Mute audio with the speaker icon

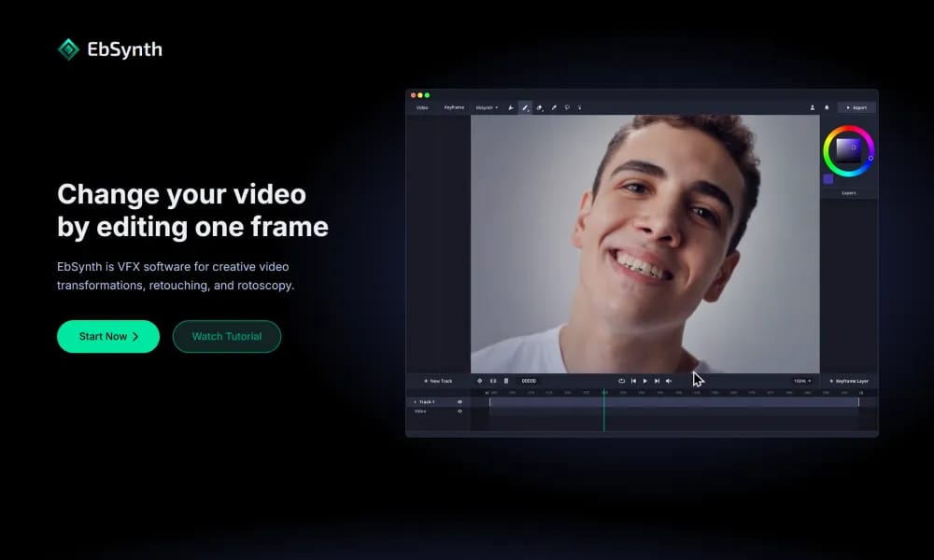point(669,381)
